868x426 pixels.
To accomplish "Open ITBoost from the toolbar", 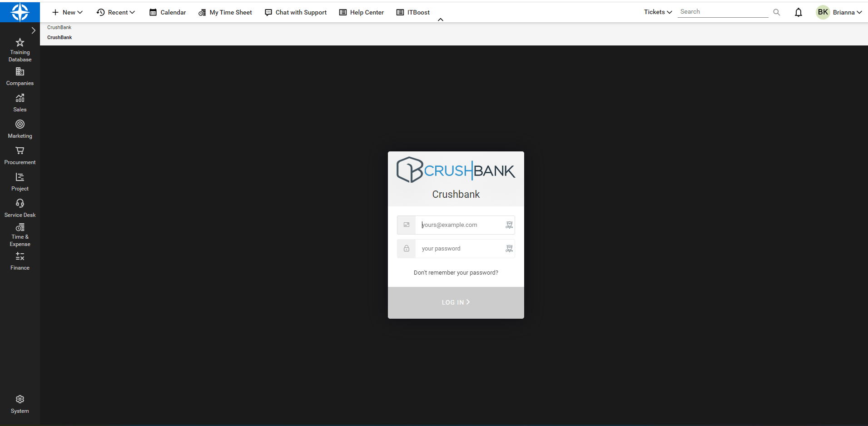I will click(413, 12).
